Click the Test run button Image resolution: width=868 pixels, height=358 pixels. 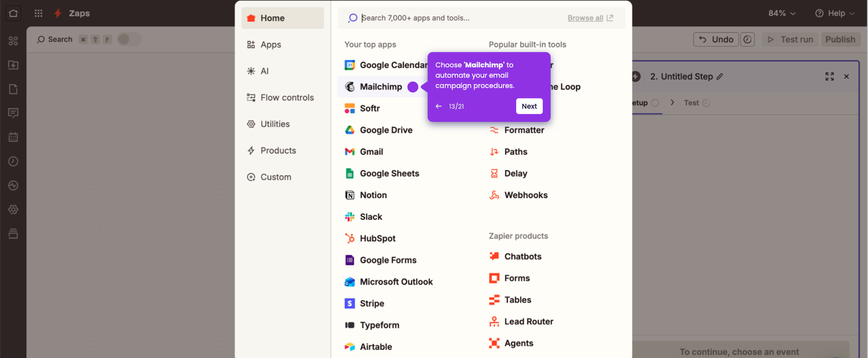790,39
